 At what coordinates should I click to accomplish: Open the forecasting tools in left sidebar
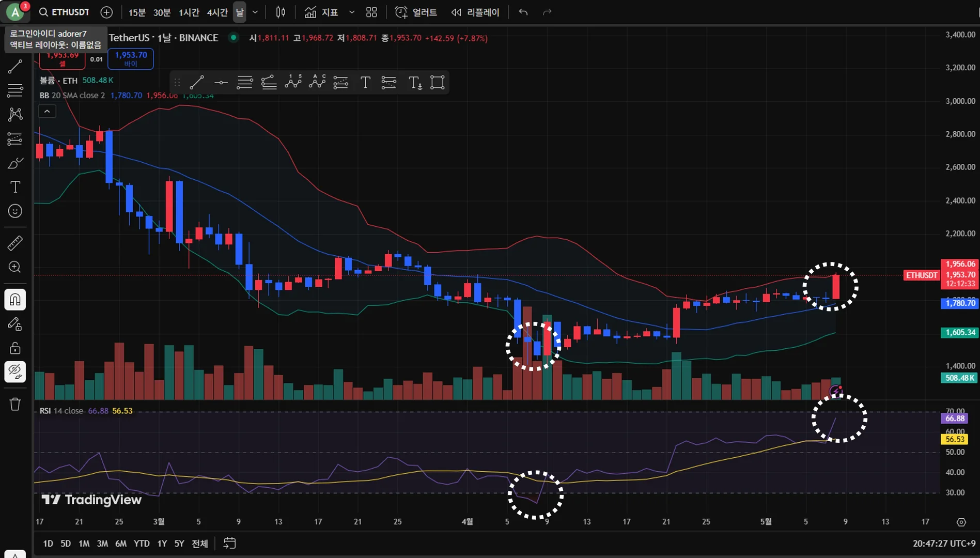coord(15,138)
